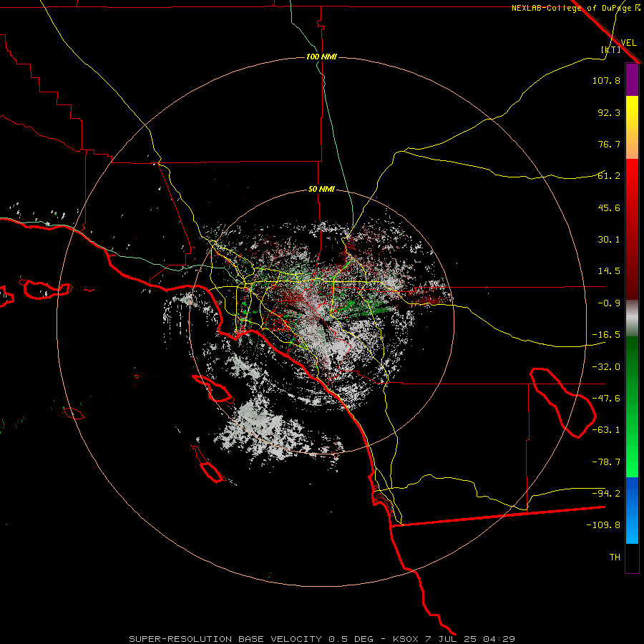Pick the purple segment of the color bar
The image size is (644, 644).
click(632, 79)
